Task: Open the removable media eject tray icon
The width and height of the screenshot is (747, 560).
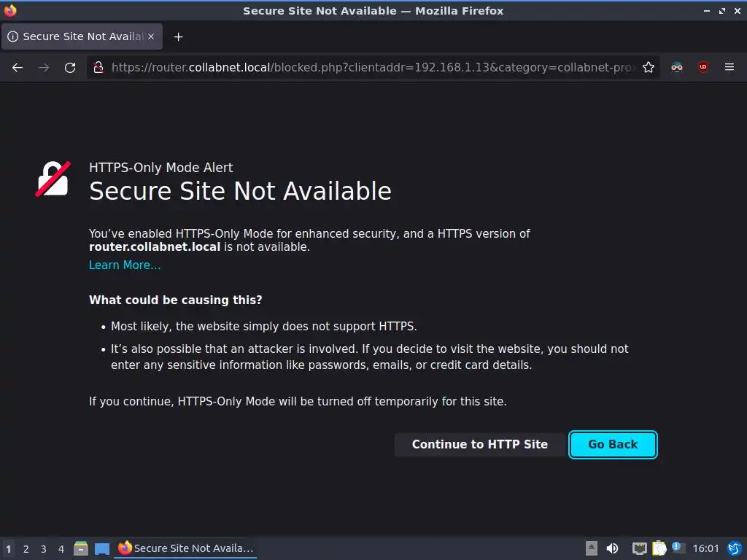Action: [x=591, y=548]
